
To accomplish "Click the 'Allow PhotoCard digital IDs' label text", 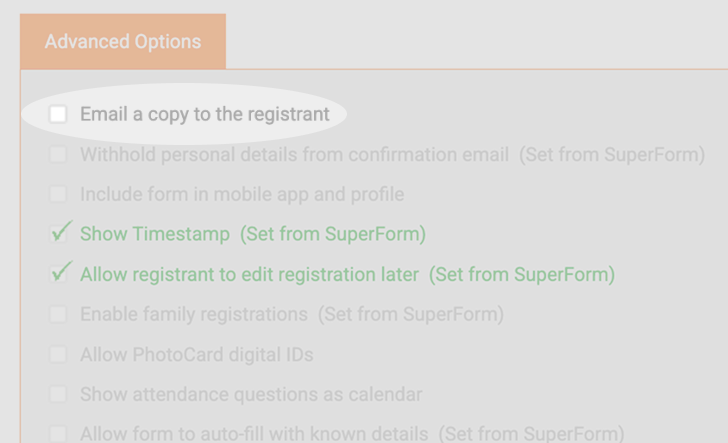I will pyautogui.click(x=197, y=355).
